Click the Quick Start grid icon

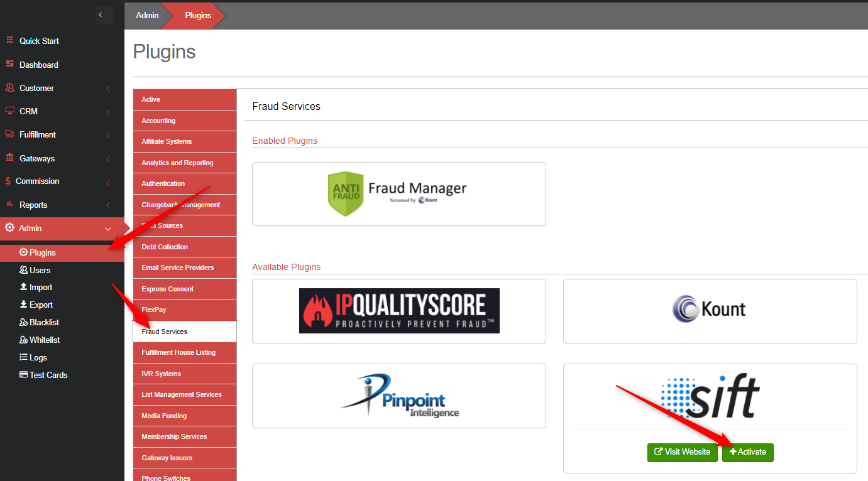(x=9, y=40)
